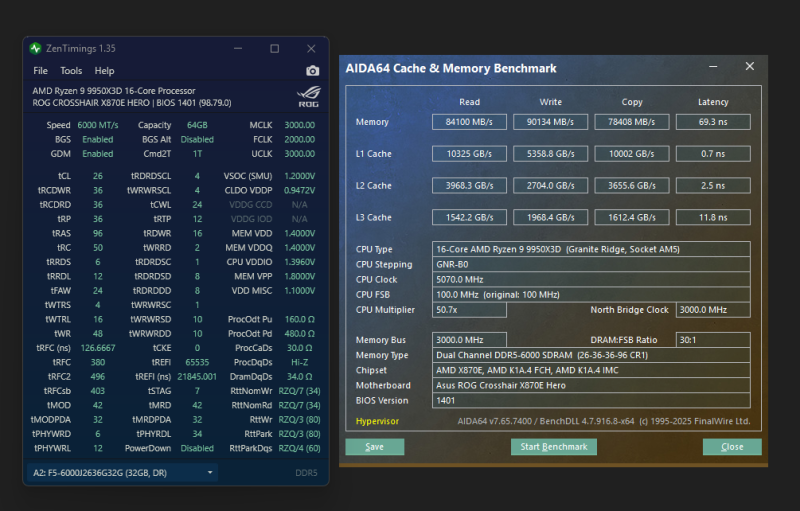
Task: Click the tREFI value 65535
Action: coord(197,362)
